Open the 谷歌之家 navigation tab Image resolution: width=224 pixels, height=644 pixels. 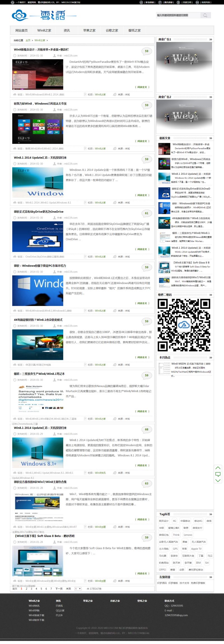coord(112,31)
